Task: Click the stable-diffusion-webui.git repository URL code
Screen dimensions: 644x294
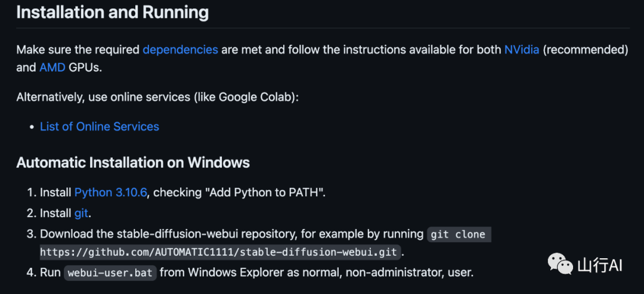Action: [x=220, y=252]
